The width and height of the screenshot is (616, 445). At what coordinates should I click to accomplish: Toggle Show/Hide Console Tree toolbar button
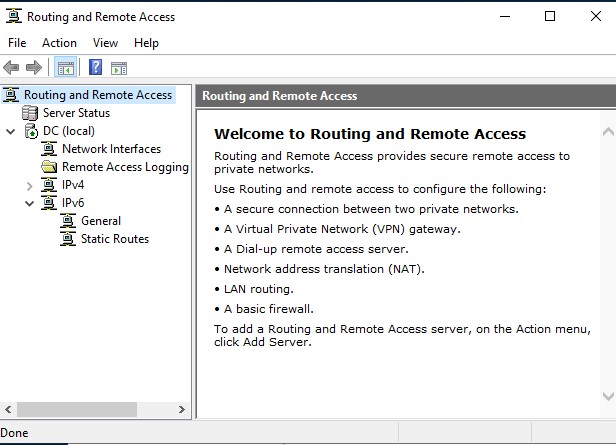65,68
